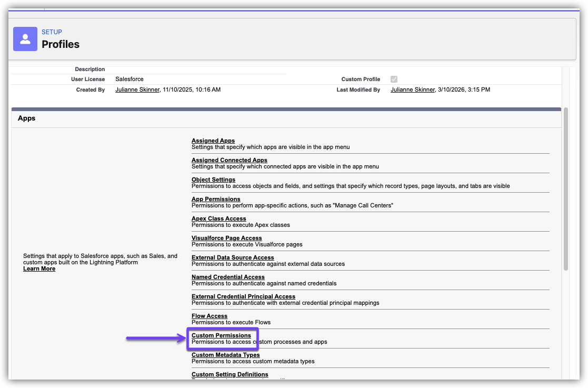The width and height of the screenshot is (588, 388).
Task: Open Custom Metadata Types link
Action: click(x=225, y=355)
